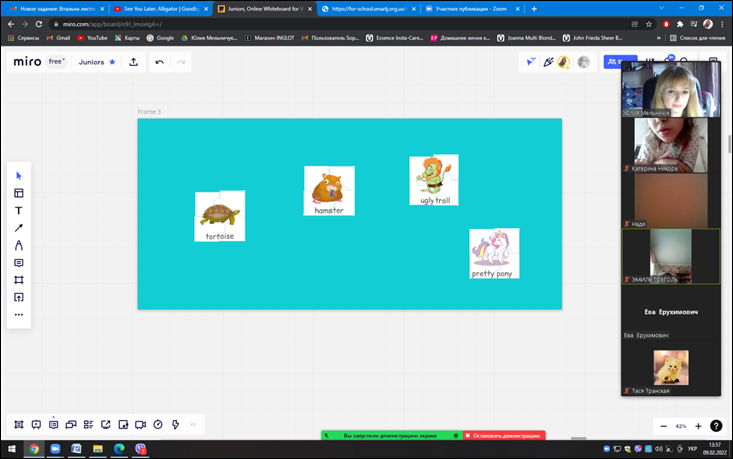
Task: Click the undo arrow
Action: click(x=160, y=62)
